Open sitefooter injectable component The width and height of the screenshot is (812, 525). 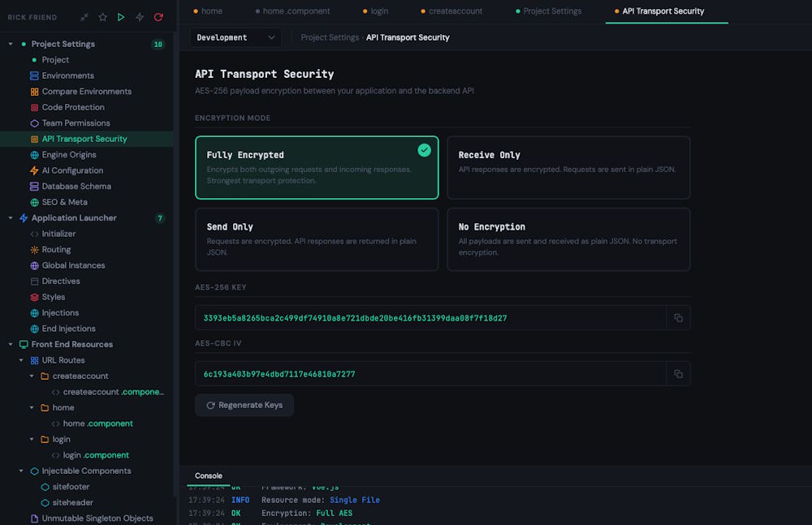[71, 487]
